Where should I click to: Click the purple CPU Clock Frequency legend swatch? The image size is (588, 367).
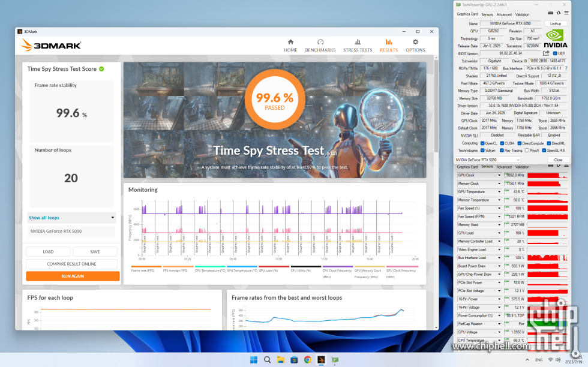tap(337, 266)
